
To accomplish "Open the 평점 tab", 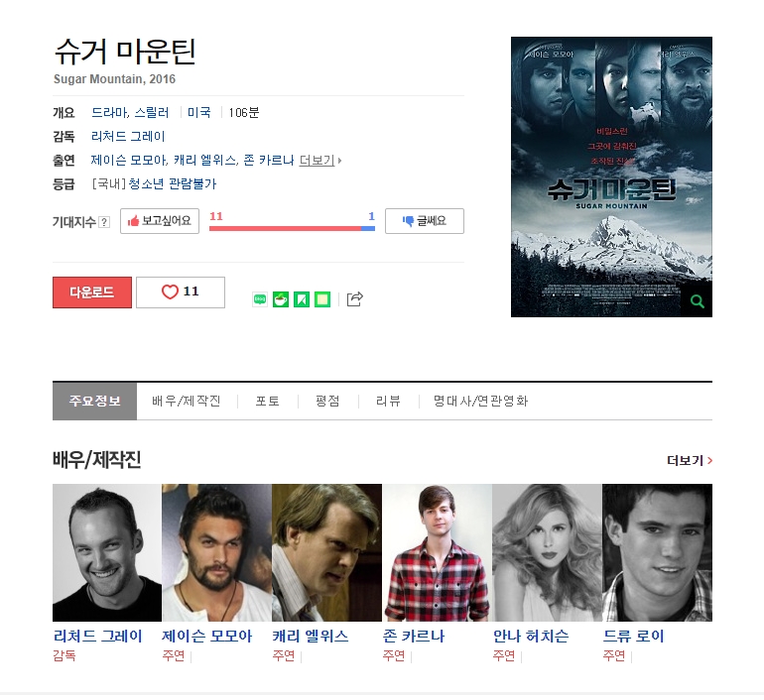I will pyautogui.click(x=327, y=402).
